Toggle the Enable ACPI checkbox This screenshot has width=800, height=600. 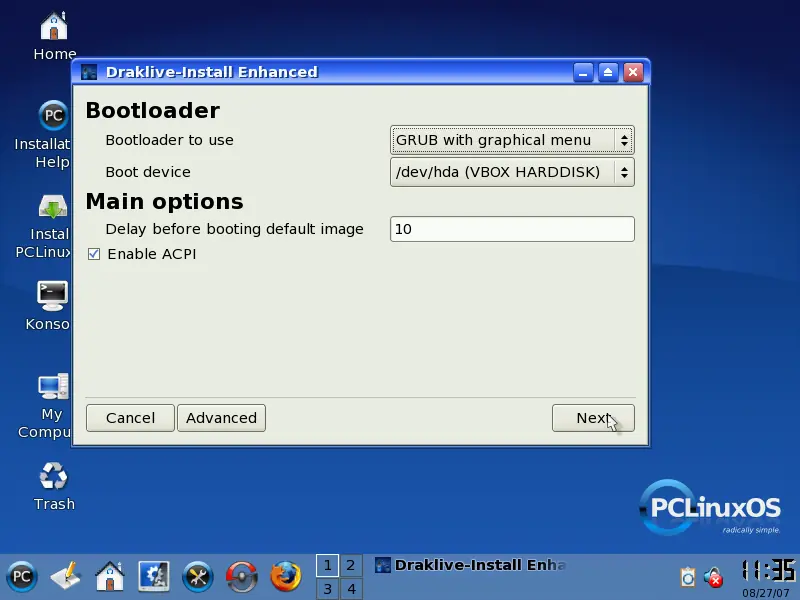coord(94,254)
